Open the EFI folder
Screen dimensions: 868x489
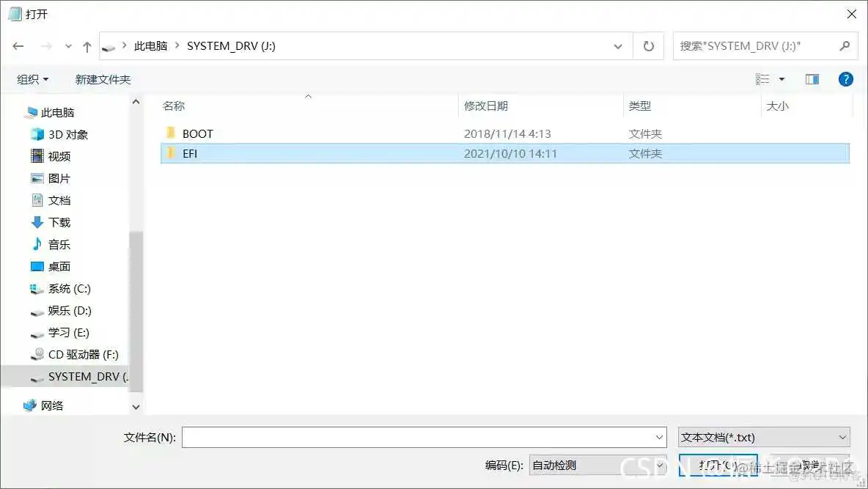(191, 153)
